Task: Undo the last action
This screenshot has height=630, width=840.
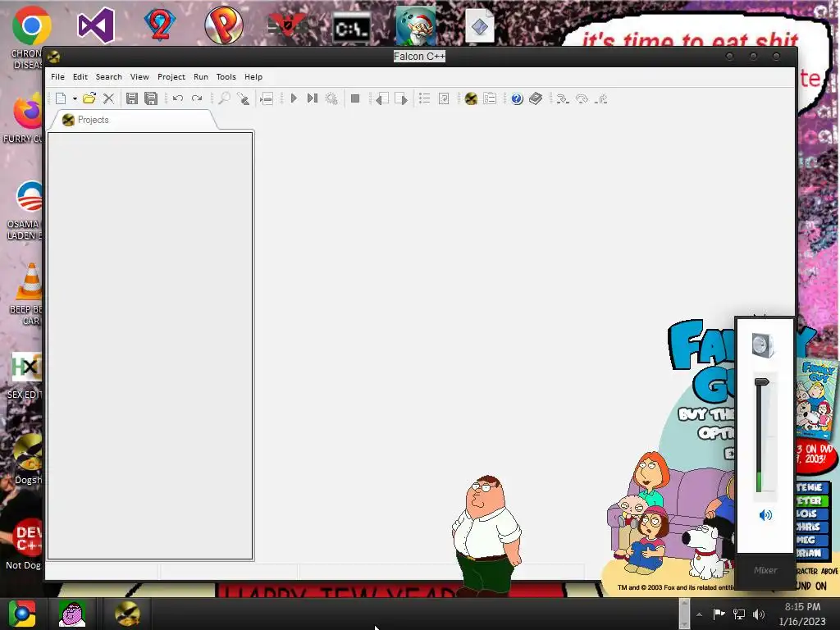Action: [x=178, y=98]
